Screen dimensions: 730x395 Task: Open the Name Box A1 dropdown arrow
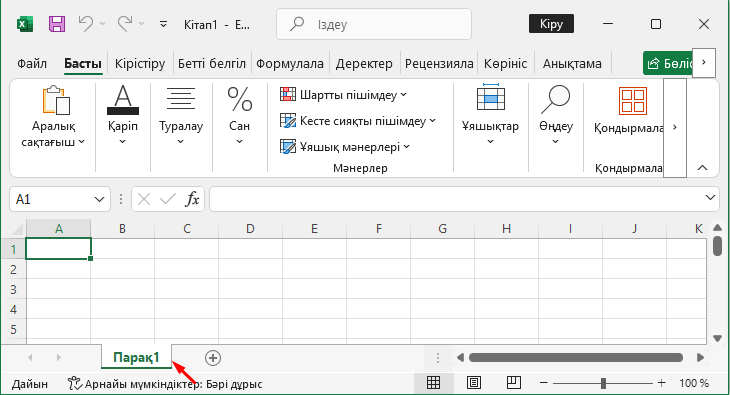(99, 199)
